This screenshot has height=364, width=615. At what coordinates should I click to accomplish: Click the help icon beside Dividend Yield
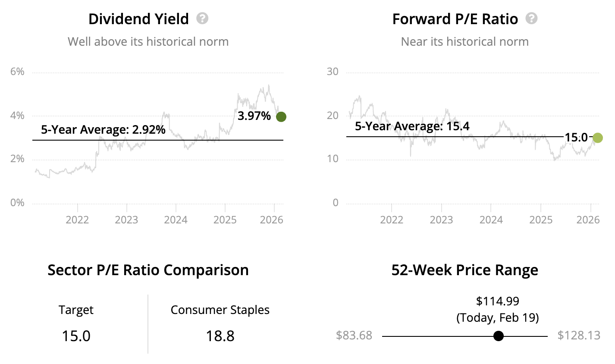click(x=202, y=19)
